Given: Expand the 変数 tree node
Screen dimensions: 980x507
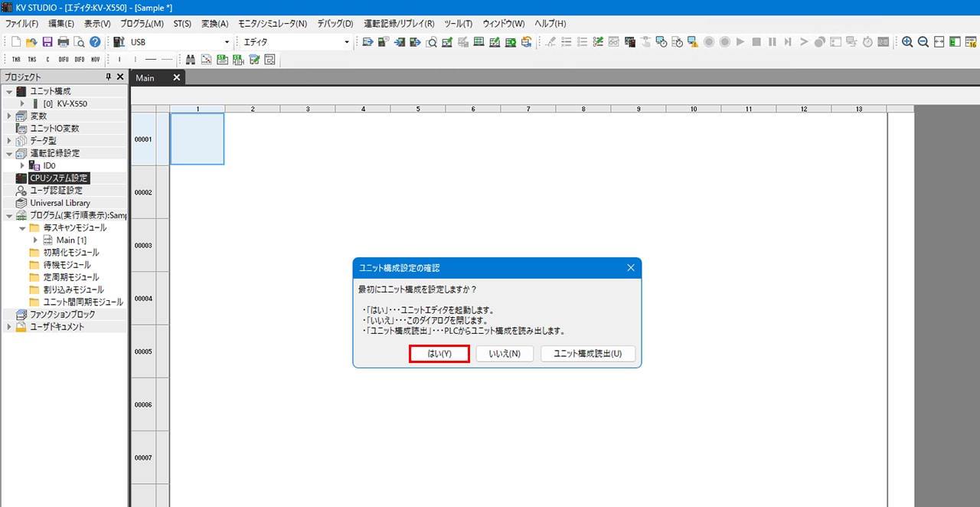Looking at the screenshot, I should tap(9, 116).
